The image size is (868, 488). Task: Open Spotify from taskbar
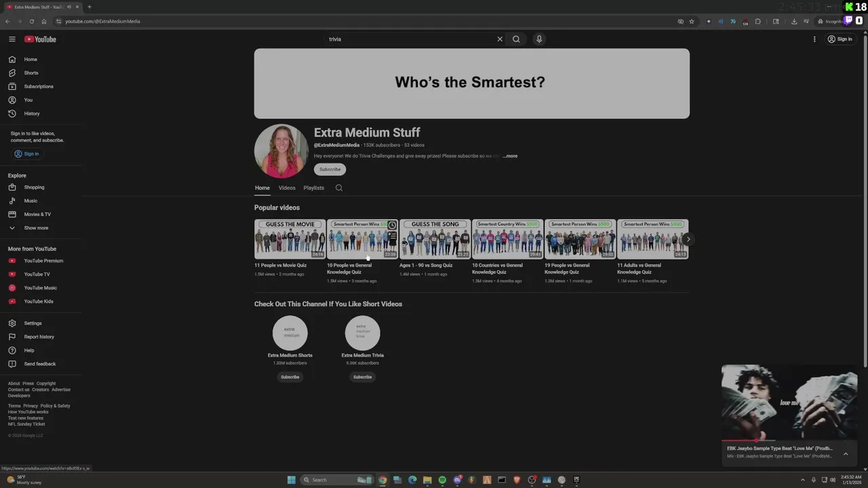tap(442, 480)
